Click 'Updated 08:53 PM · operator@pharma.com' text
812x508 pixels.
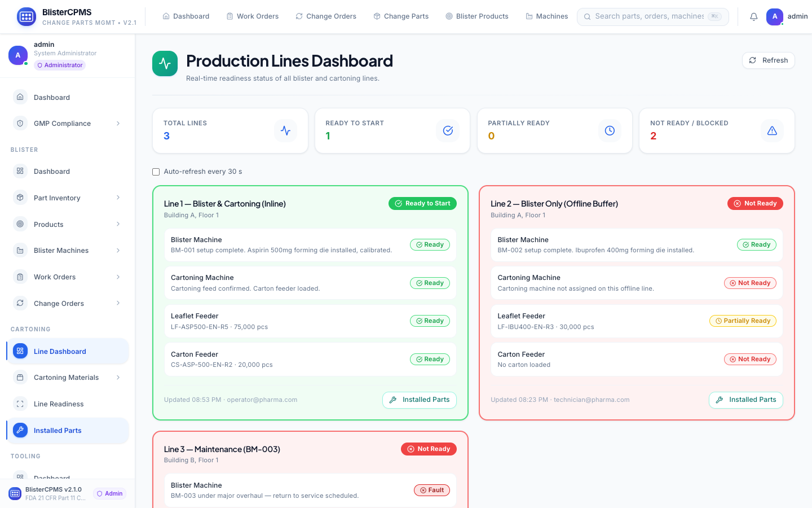pos(231,400)
